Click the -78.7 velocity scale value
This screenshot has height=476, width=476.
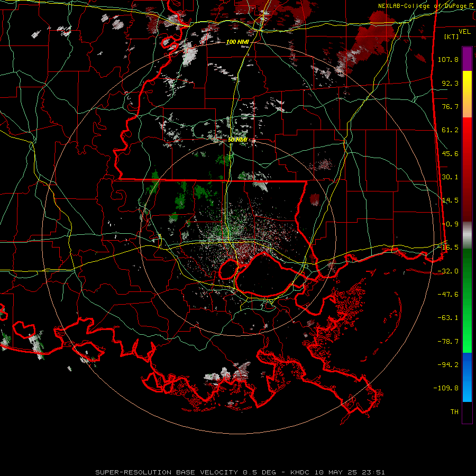tap(448, 342)
